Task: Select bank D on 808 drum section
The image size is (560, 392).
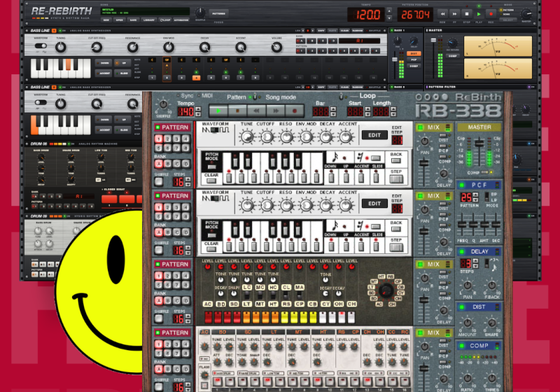Action: tap(185, 300)
